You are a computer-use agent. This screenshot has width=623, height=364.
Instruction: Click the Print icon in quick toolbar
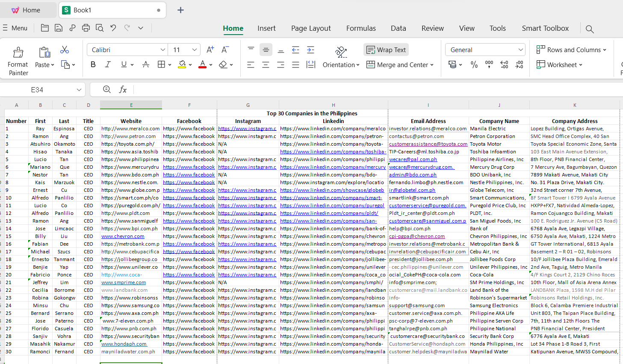click(86, 28)
